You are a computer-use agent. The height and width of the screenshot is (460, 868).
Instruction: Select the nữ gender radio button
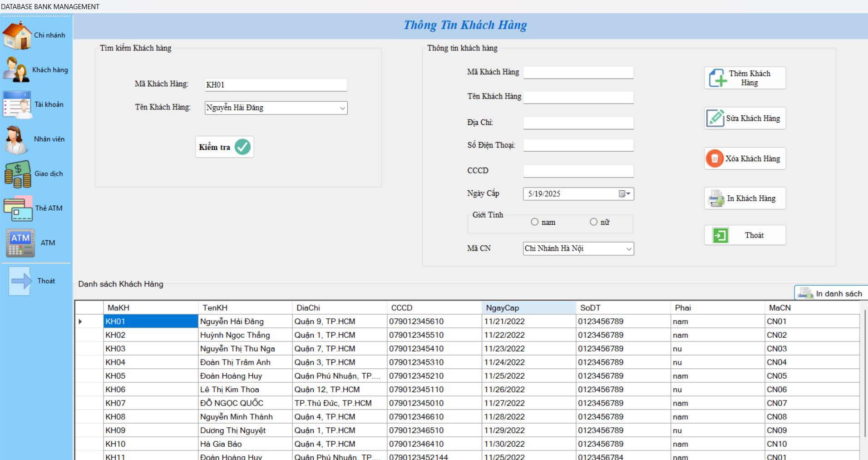click(593, 222)
